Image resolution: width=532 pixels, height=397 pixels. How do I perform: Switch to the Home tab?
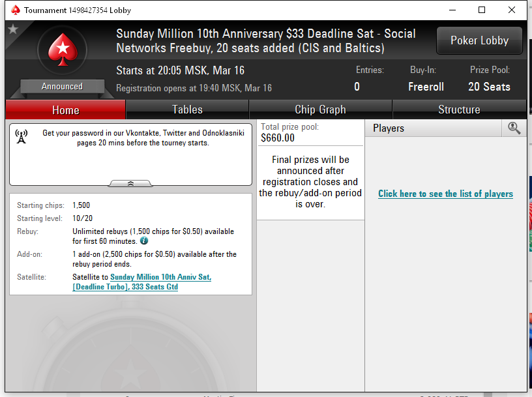65,110
